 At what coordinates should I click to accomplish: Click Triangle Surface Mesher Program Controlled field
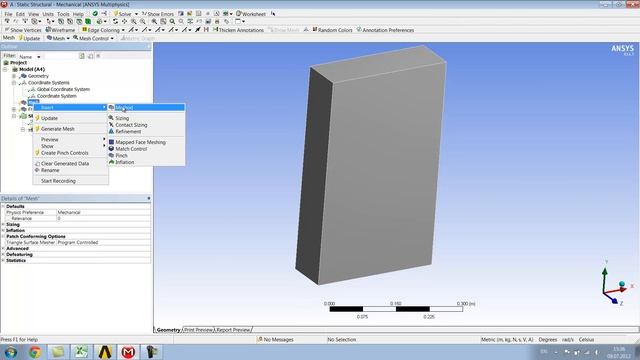point(103,242)
